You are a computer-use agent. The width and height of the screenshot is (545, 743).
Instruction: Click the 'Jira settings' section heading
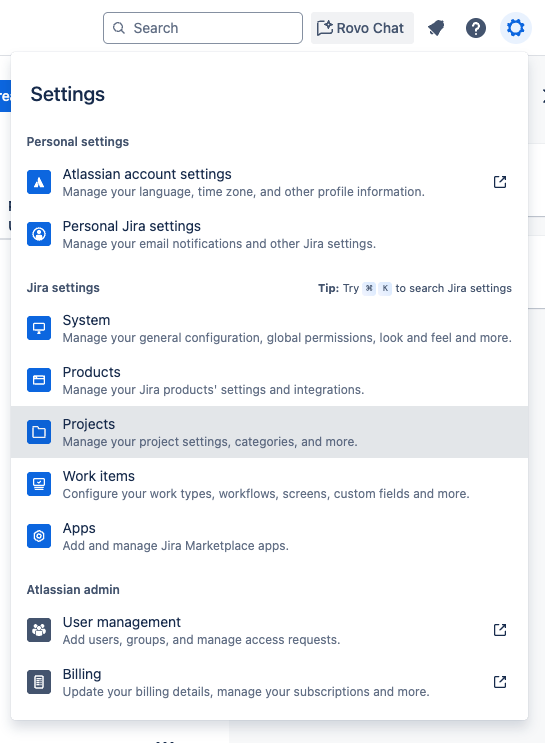click(x=63, y=288)
